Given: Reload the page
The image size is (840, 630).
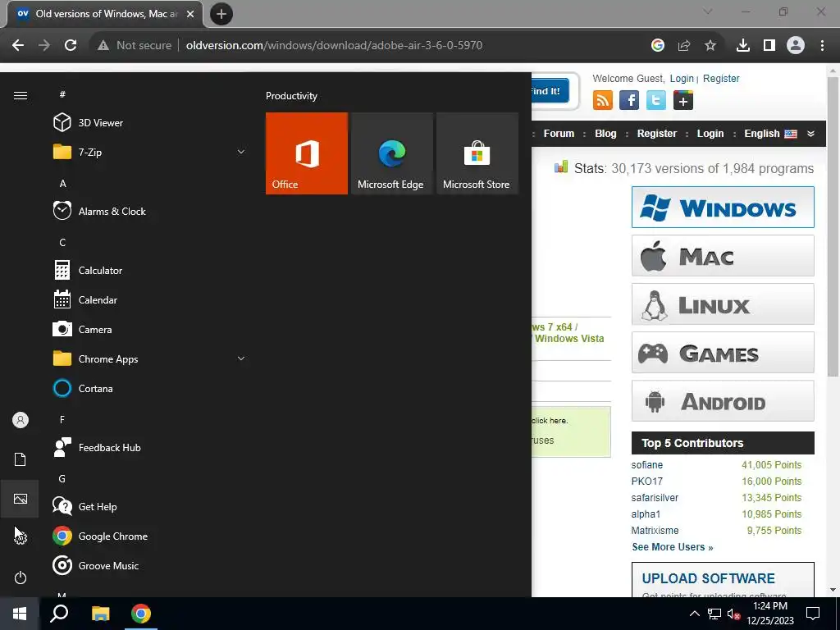Looking at the screenshot, I should pos(71,46).
